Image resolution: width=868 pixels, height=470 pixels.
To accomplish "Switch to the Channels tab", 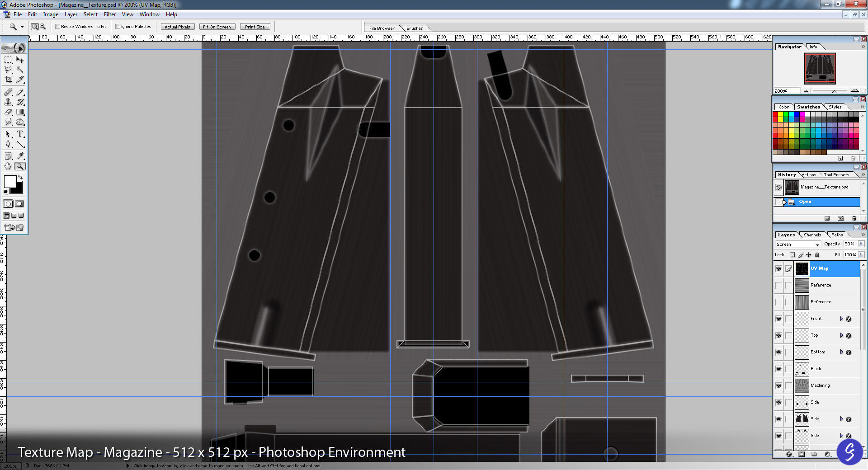I will pos(812,235).
